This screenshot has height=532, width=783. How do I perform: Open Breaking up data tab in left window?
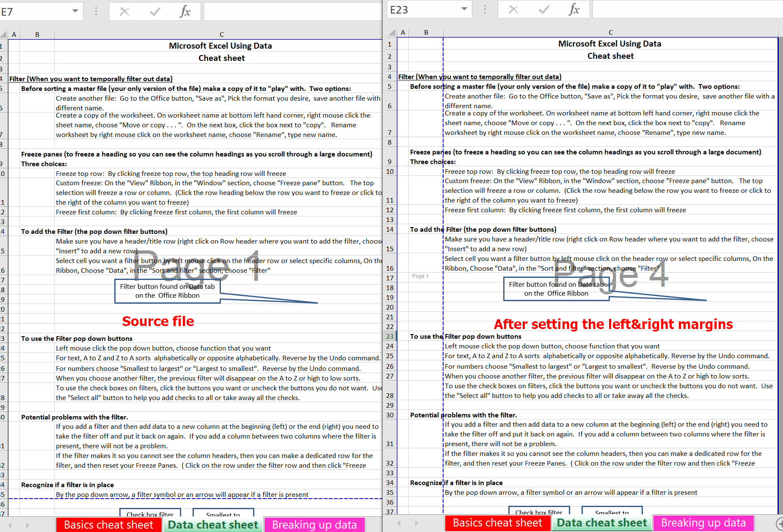314,525
